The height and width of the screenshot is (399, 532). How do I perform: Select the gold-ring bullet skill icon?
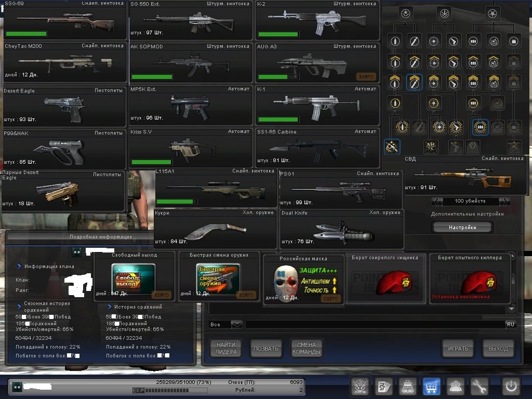(395, 103)
